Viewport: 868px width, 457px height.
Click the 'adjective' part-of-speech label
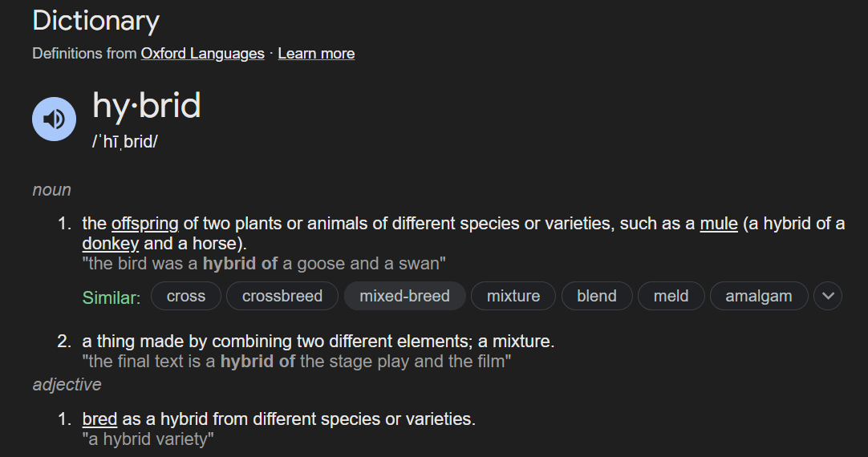(x=67, y=385)
